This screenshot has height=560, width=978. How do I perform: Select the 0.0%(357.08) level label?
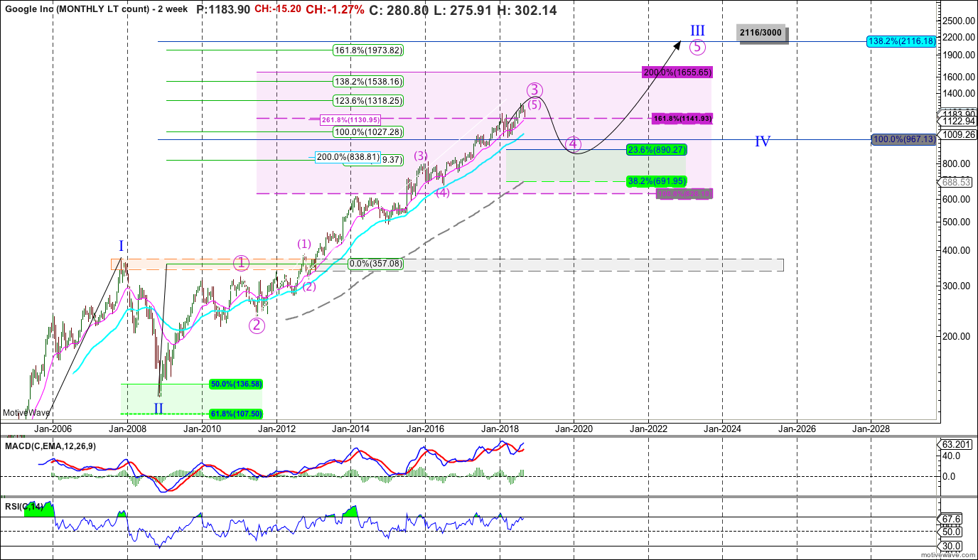[377, 264]
